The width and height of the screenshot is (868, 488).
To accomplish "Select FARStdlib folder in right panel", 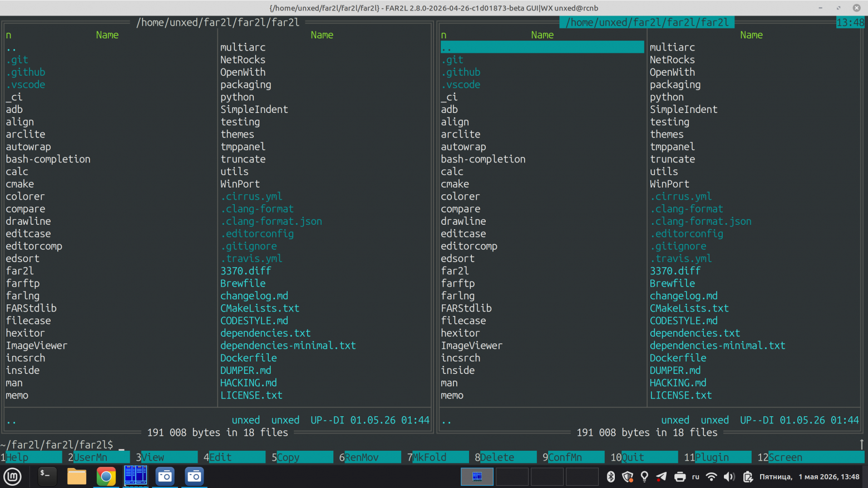I will (x=466, y=308).
